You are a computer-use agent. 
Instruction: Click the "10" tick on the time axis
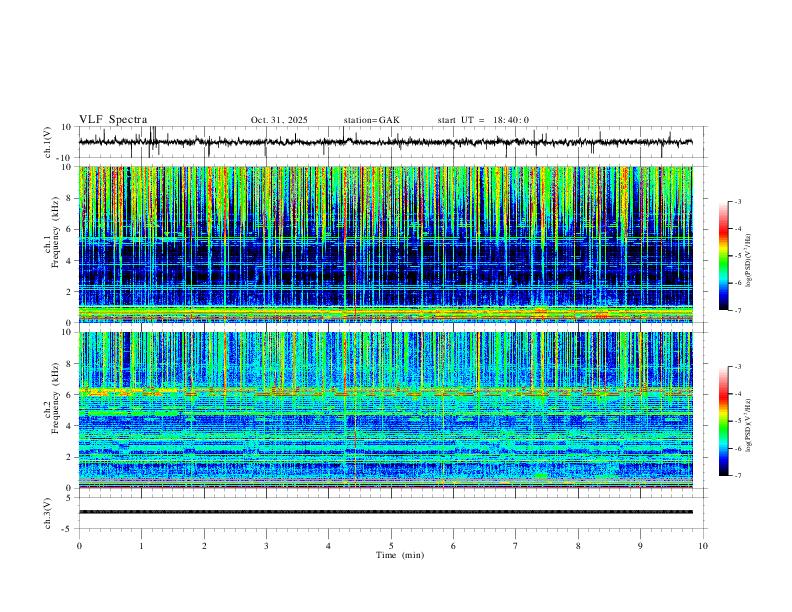point(703,546)
